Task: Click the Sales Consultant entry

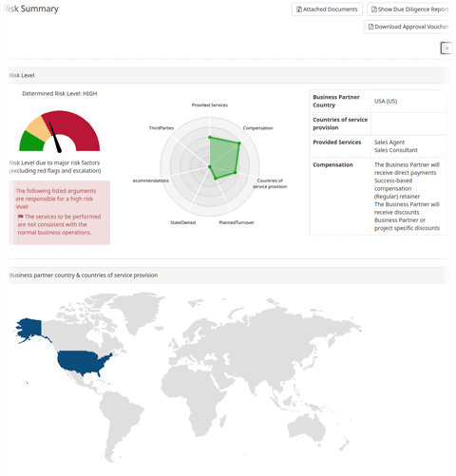Action: 396,150
